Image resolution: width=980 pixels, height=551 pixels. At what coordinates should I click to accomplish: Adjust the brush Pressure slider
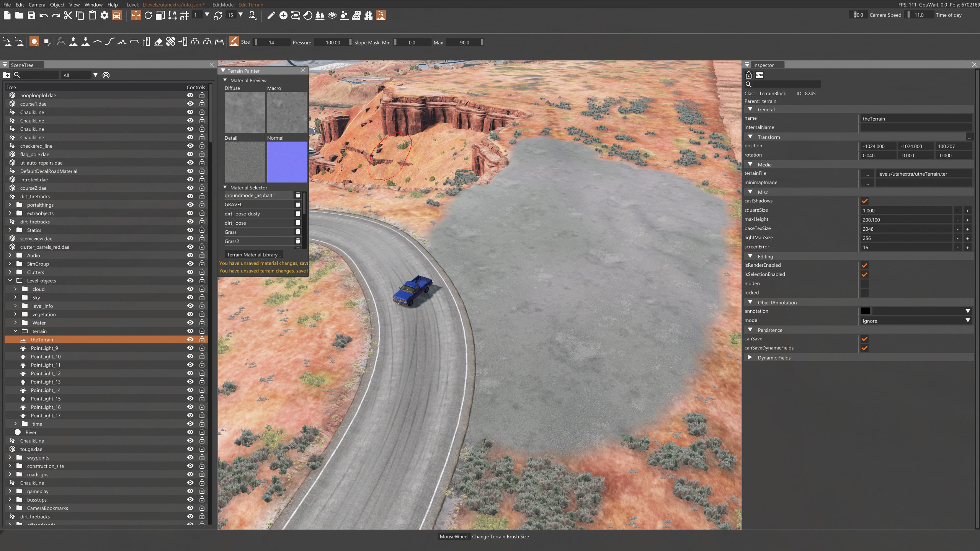(x=333, y=42)
